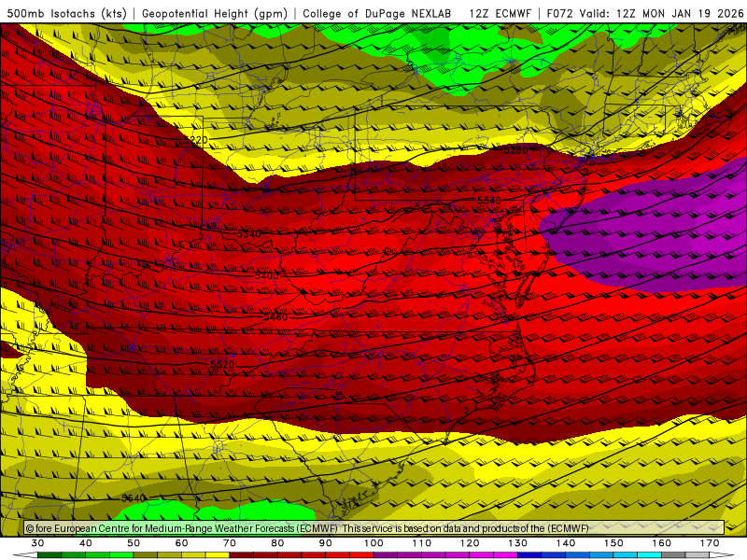Screen dimensions: 747x560
Task: Click the 100 value on the color scale
Action: [x=374, y=543]
